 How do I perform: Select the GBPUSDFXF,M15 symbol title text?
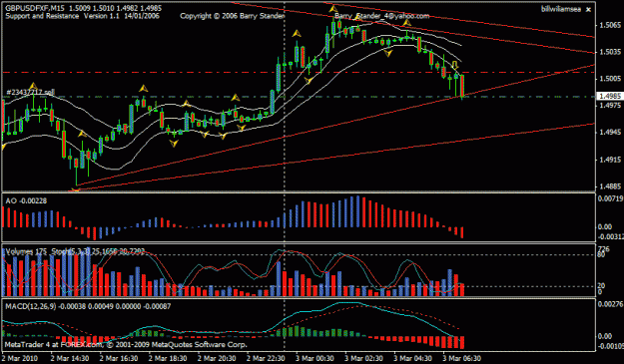[x=34, y=8]
